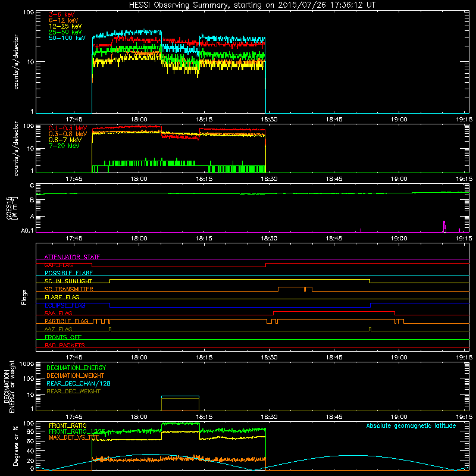
Task: Select 19:00 time label under GOES panel
Action: [399, 239]
